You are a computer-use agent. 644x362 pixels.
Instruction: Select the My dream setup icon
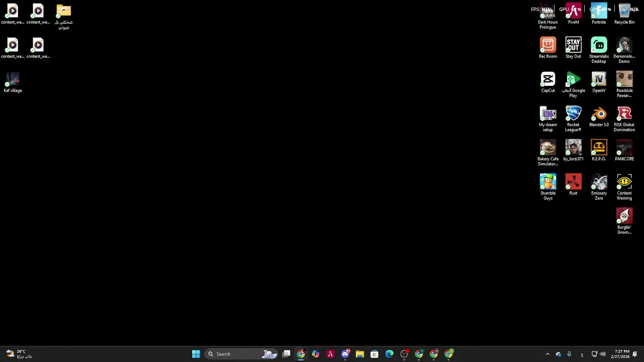pos(548,119)
